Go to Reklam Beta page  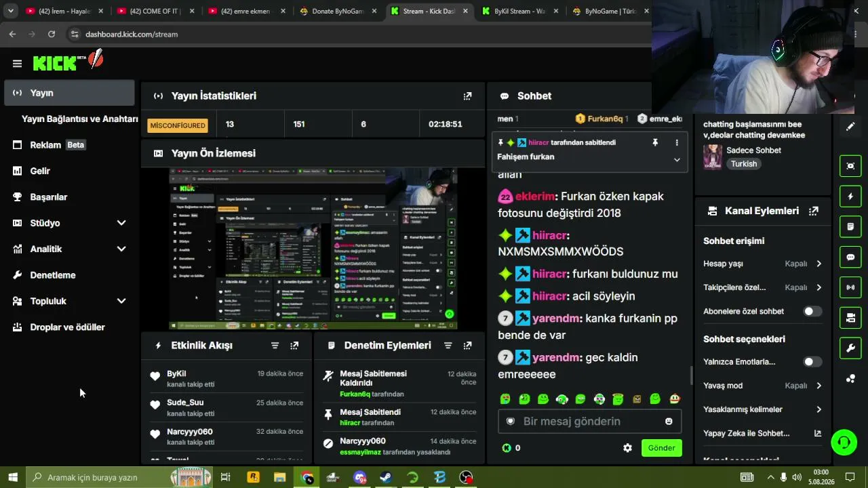pyautogui.click(x=68, y=145)
